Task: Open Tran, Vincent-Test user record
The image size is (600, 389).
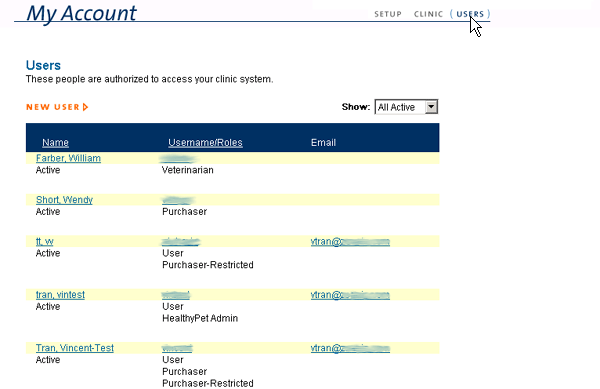Action: pos(75,348)
